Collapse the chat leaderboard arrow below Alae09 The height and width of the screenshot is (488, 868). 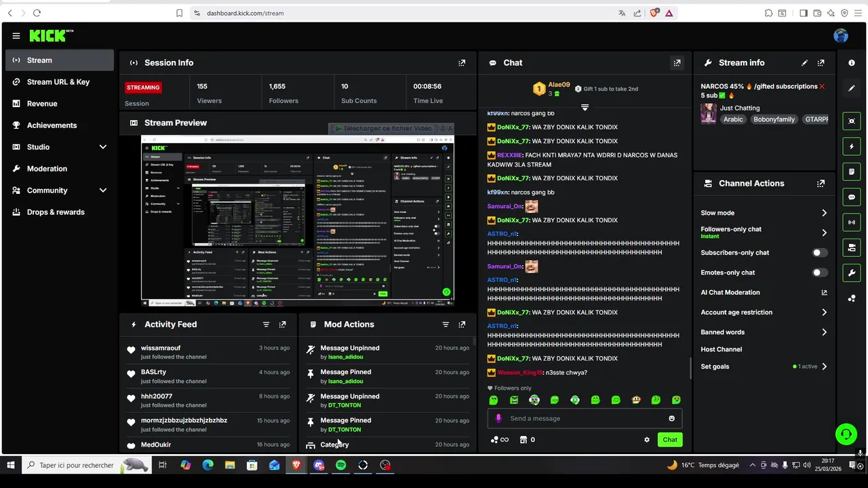[585, 107]
